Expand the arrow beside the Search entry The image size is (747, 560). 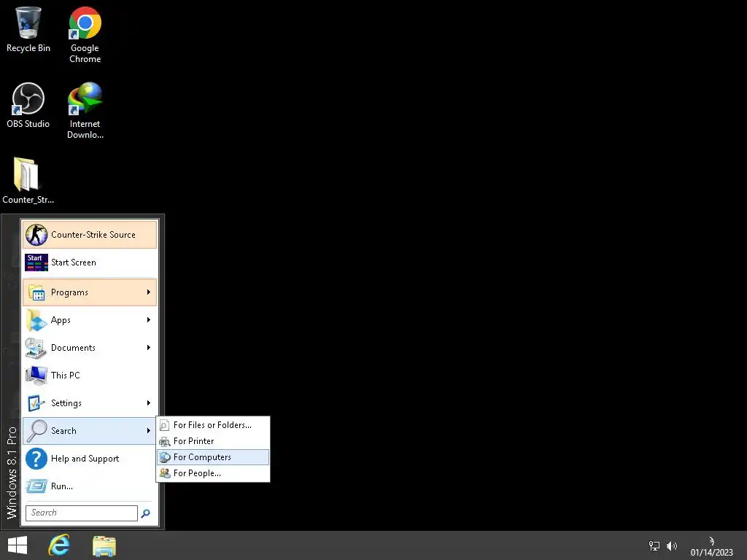pyautogui.click(x=149, y=430)
